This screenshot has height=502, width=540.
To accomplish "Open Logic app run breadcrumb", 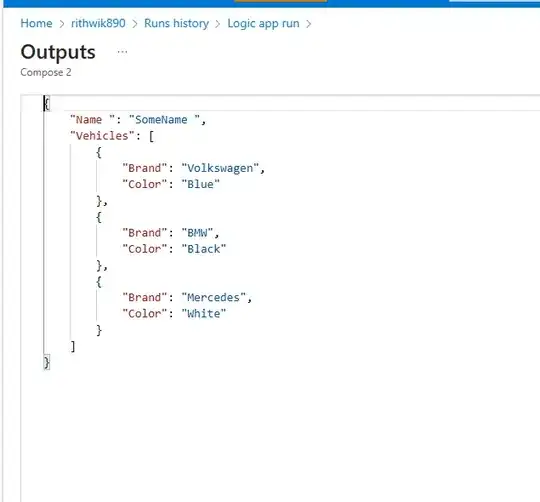I will point(263,23).
